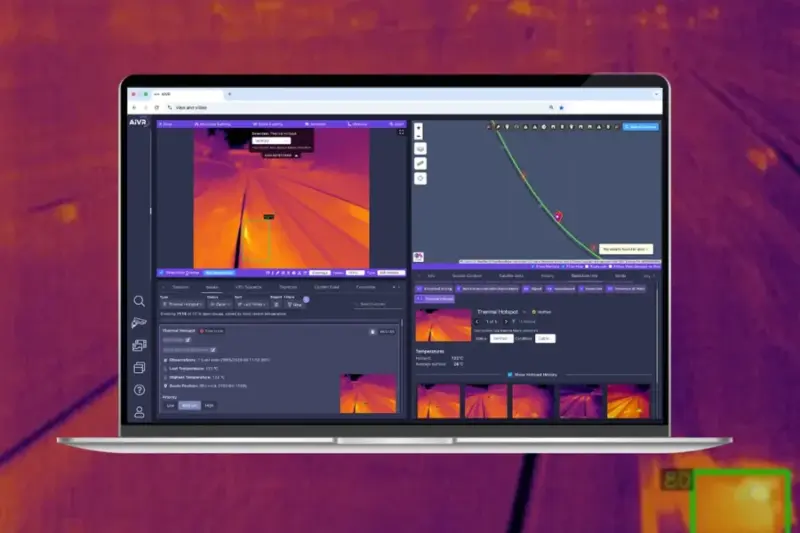This screenshot has height=533, width=800.
Task: Click the blue search button atop the map
Action: (641, 126)
